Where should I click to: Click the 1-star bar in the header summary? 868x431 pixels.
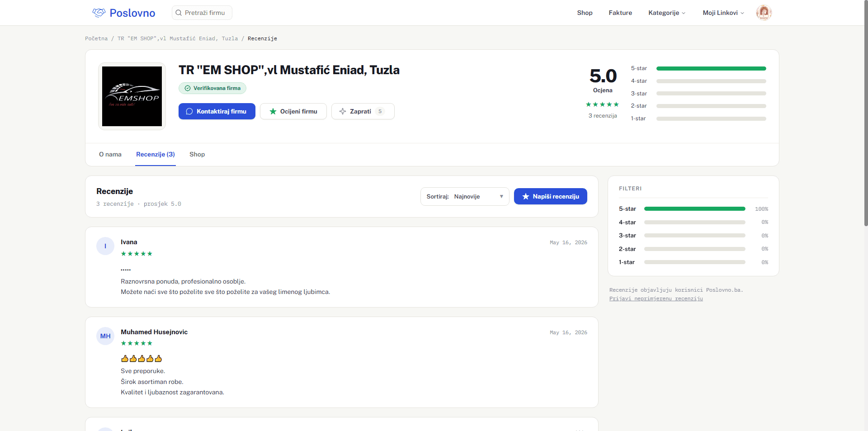tap(711, 118)
